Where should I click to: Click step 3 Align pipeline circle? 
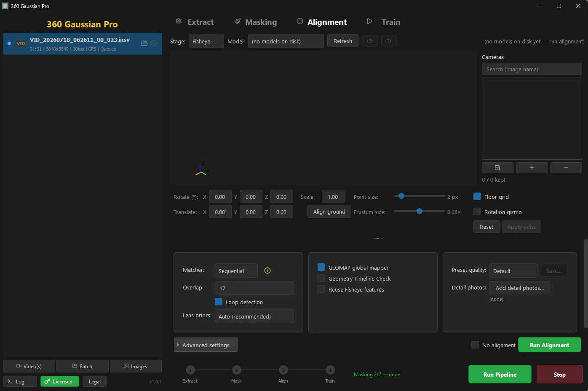tap(283, 370)
